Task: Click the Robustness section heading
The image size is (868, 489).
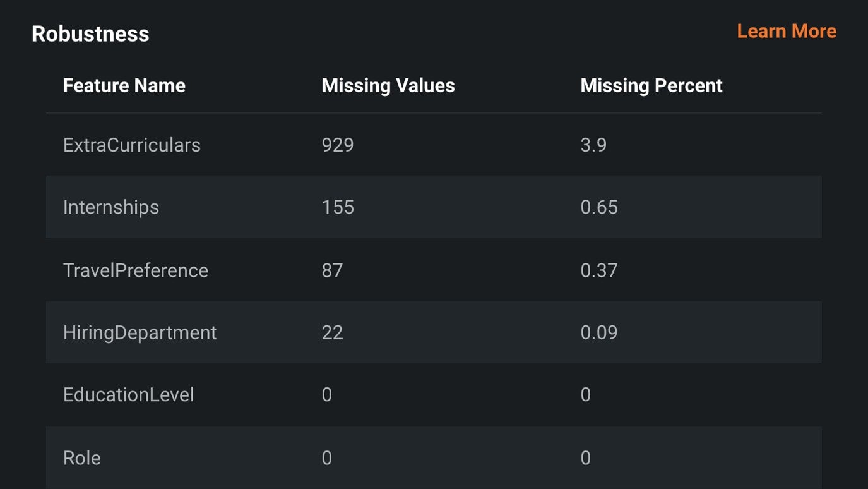Action: point(90,33)
